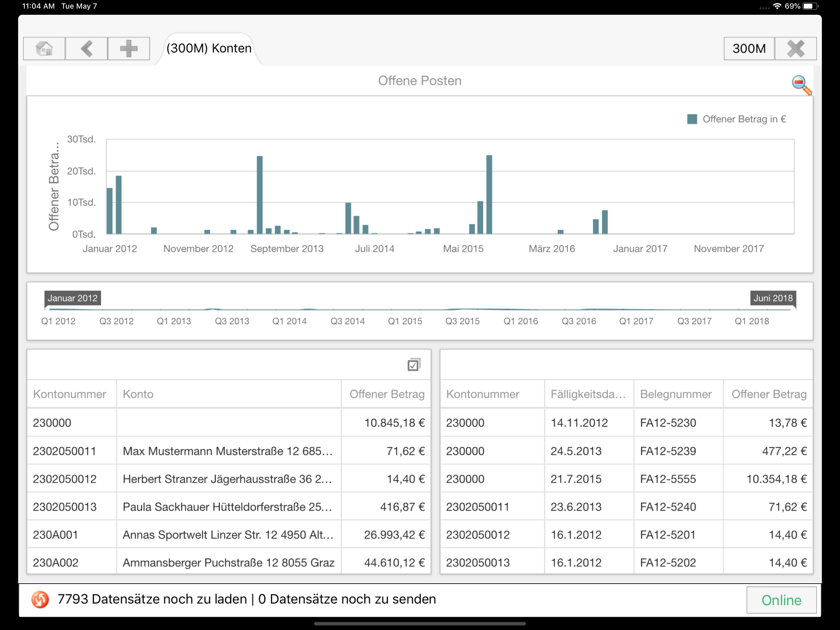Click the Offene Posten chart title
The width and height of the screenshot is (840, 630).
[420, 81]
